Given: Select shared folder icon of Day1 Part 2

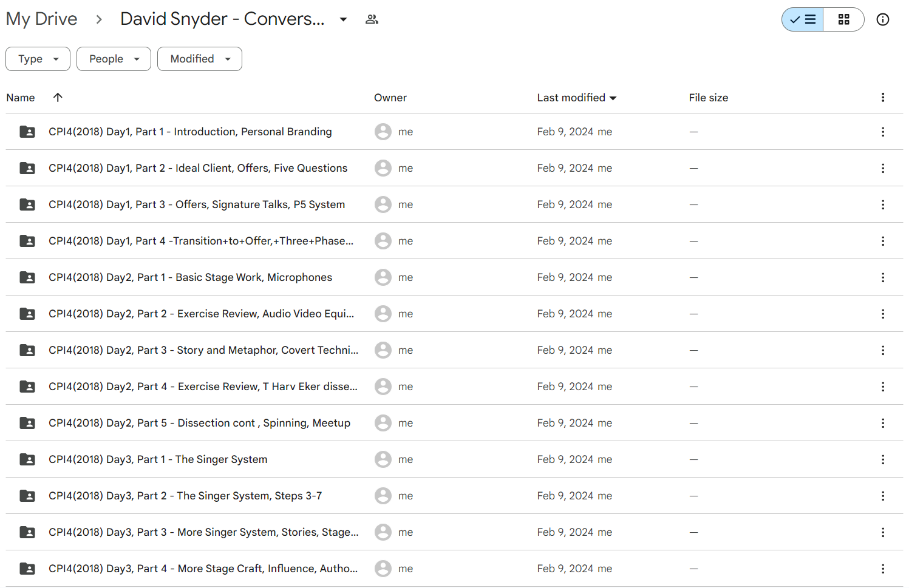Looking at the screenshot, I should click(x=27, y=168).
